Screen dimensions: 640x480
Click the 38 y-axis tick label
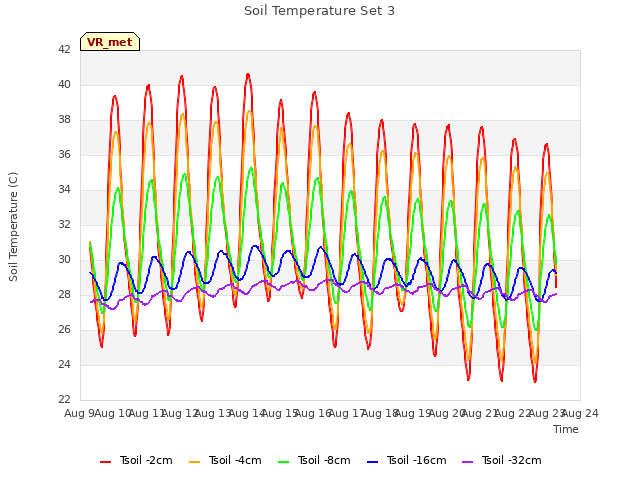tap(64, 120)
